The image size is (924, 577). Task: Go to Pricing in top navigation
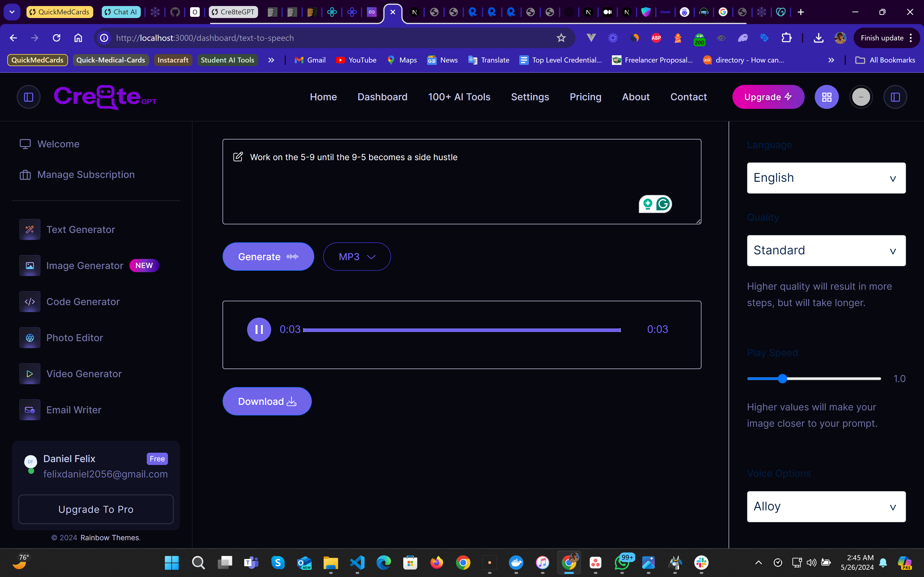(x=585, y=97)
